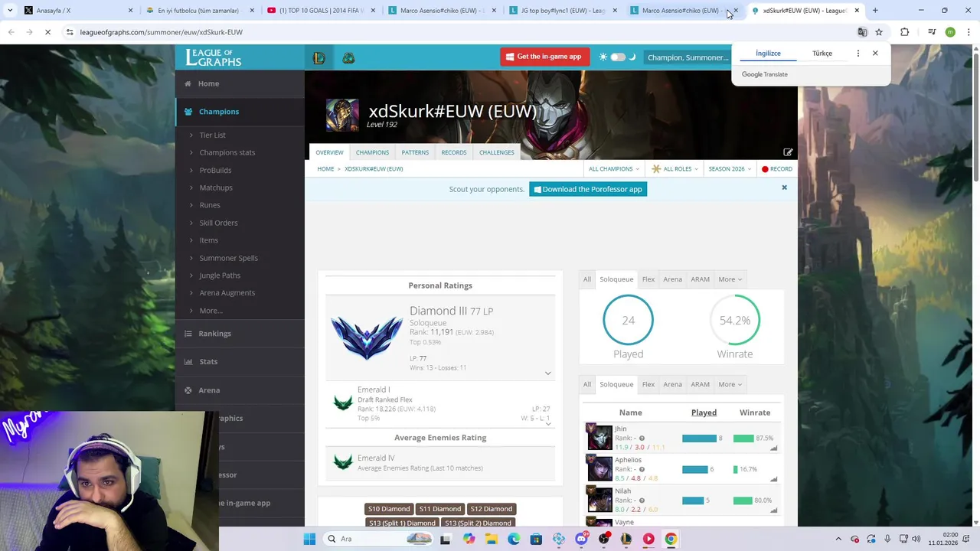Open the Home sidebar item
The image size is (980, 551).
click(240, 83)
